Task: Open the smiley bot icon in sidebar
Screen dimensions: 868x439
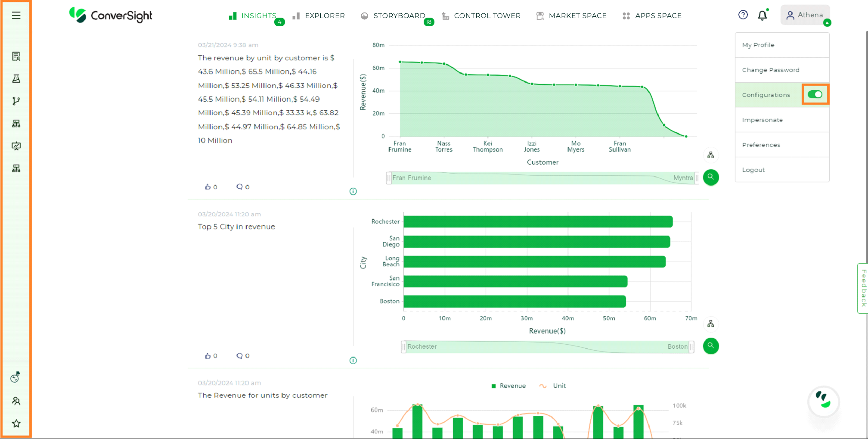Action: point(15,377)
